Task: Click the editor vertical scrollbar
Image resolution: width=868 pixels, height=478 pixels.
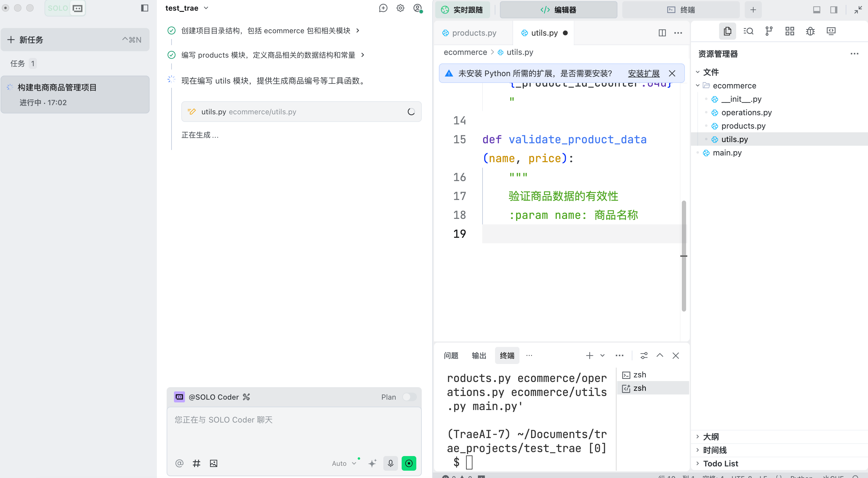Action: tap(683, 256)
